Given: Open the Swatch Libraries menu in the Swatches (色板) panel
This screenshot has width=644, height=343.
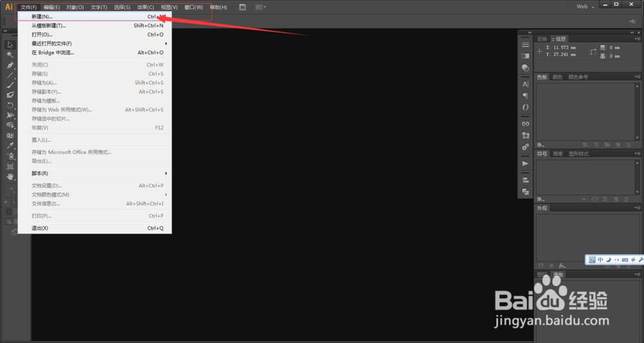Looking at the screenshot, I should [x=541, y=145].
